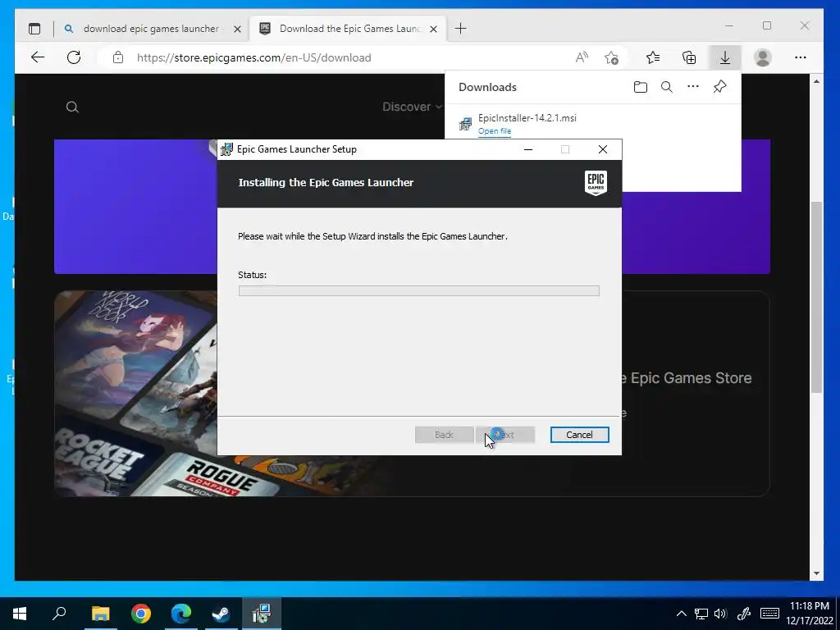Click Cancel in the Epic setup wizard
This screenshot has width=840, height=630.
579,435
